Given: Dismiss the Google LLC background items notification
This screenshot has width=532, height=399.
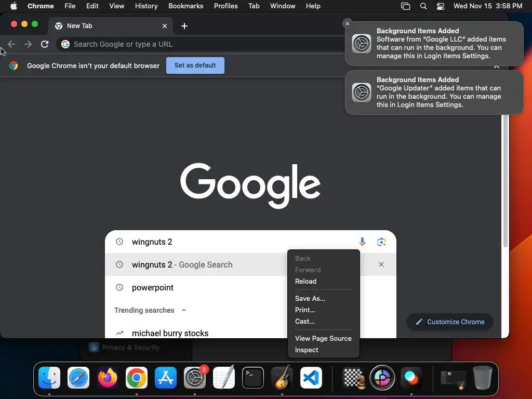Looking at the screenshot, I should [x=347, y=23].
